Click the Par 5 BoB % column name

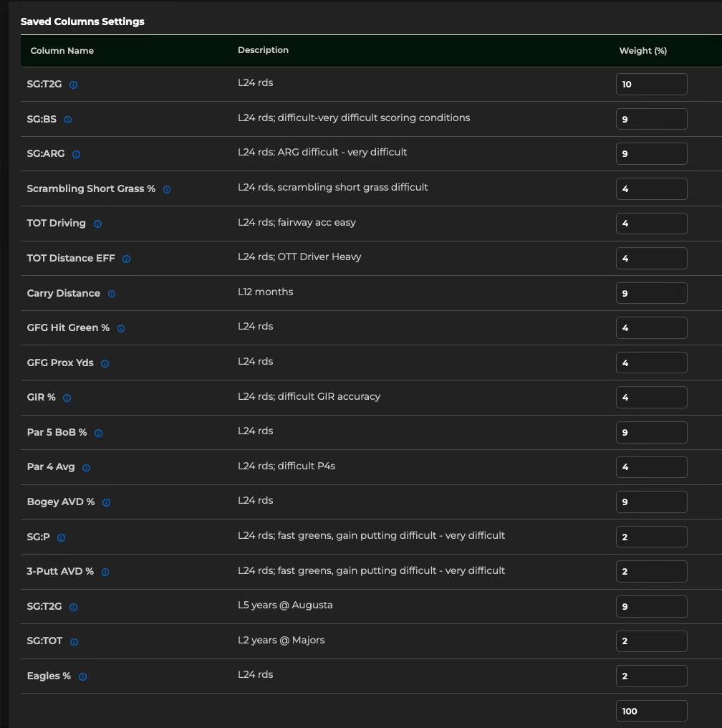point(57,432)
